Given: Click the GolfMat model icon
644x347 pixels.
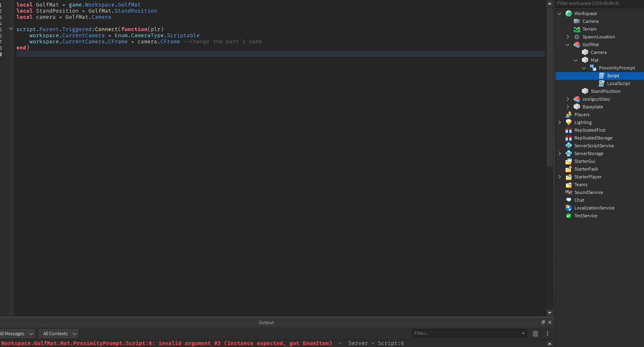Looking at the screenshot, I should click(x=577, y=45).
